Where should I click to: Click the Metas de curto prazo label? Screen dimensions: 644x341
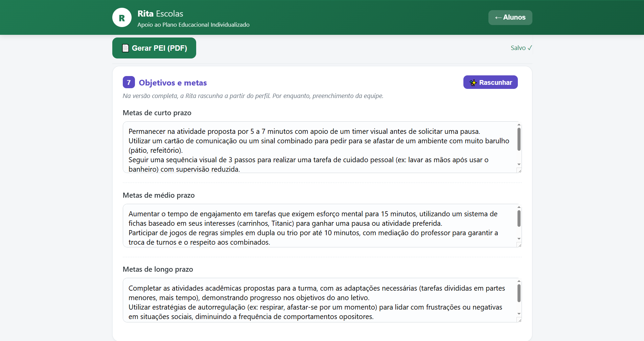point(157,113)
